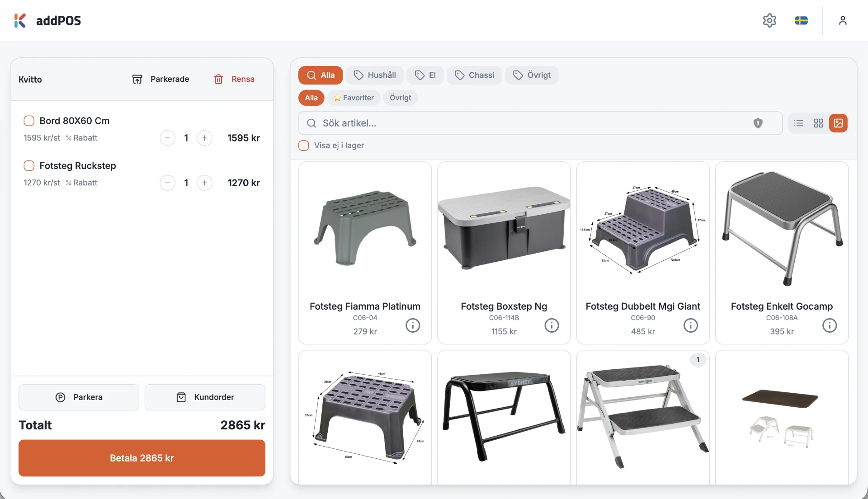
Task: Click the 1270 kr line total
Action: pos(244,183)
